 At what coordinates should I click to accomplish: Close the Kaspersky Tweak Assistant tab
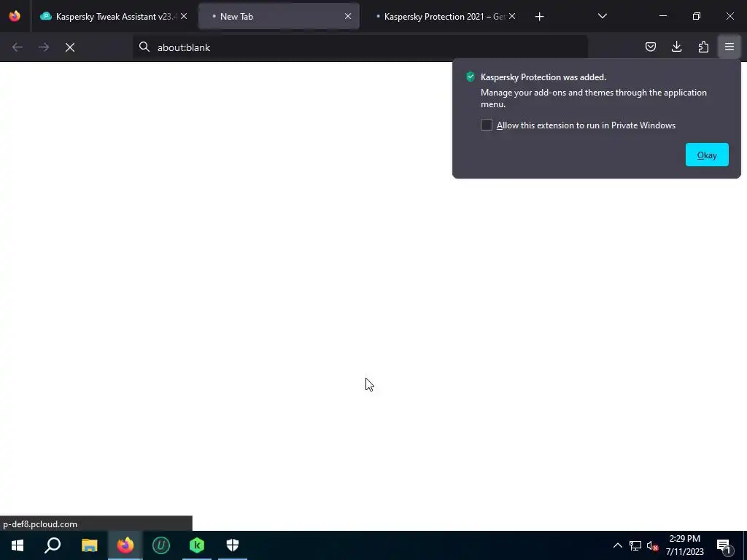[184, 16]
